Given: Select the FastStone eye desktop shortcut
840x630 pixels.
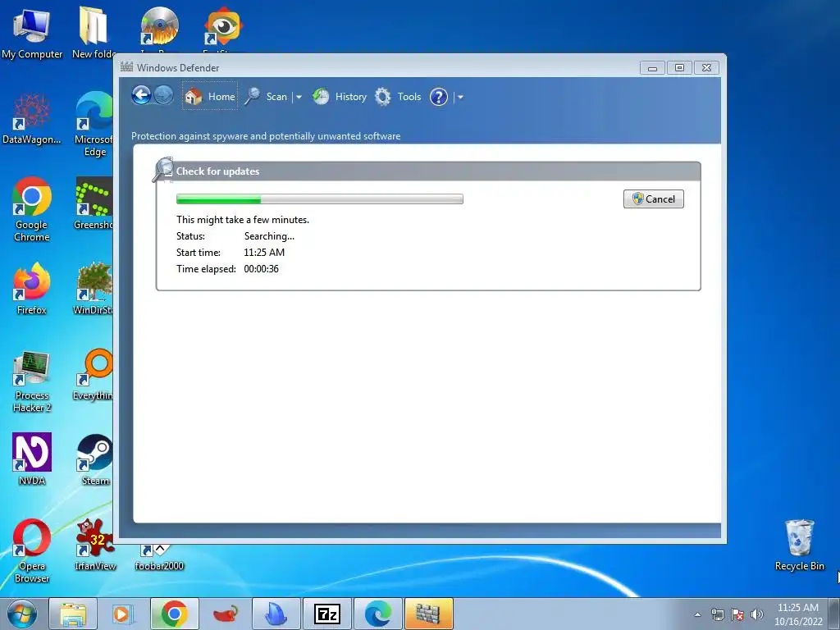Looking at the screenshot, I should [223, 30].
